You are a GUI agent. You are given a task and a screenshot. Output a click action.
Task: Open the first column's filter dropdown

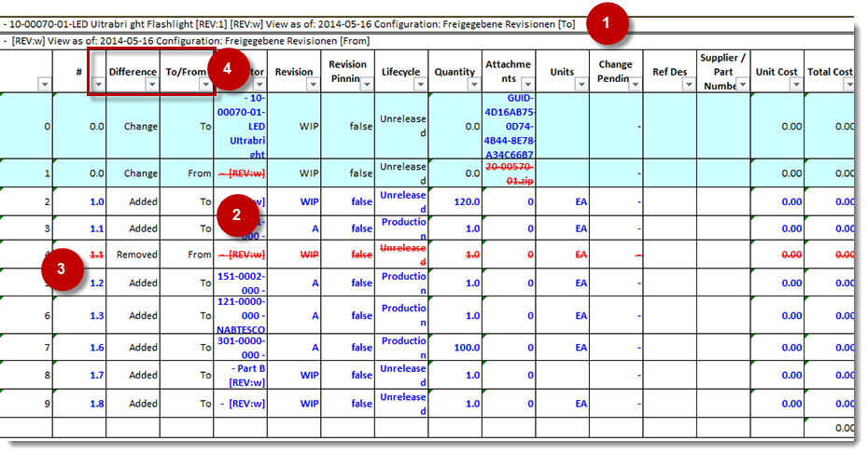44,85
